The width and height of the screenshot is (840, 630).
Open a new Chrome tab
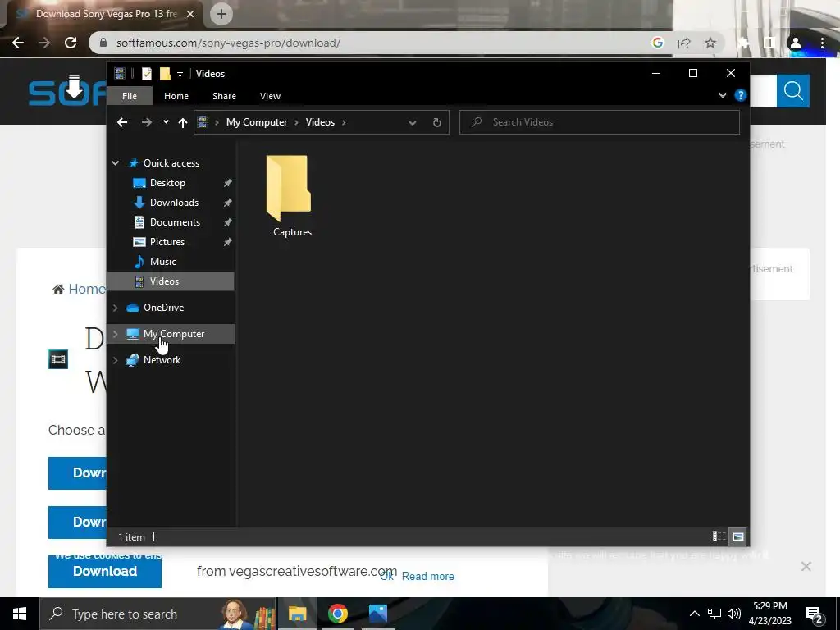pyautogui.click(x=221, y=14)
